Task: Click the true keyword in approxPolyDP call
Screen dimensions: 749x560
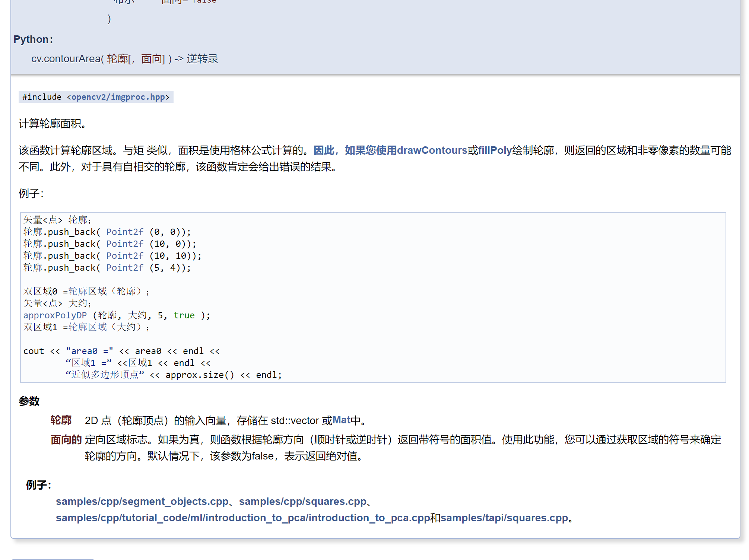Action: 184,315
